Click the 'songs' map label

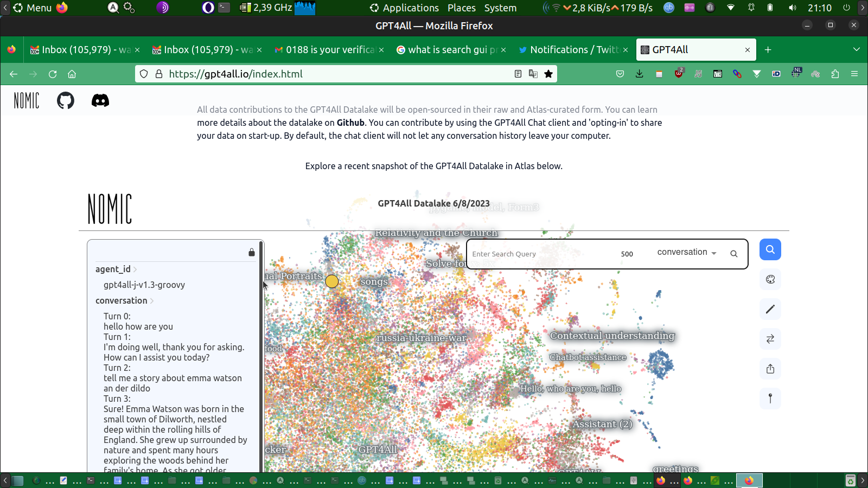(374, 282)
